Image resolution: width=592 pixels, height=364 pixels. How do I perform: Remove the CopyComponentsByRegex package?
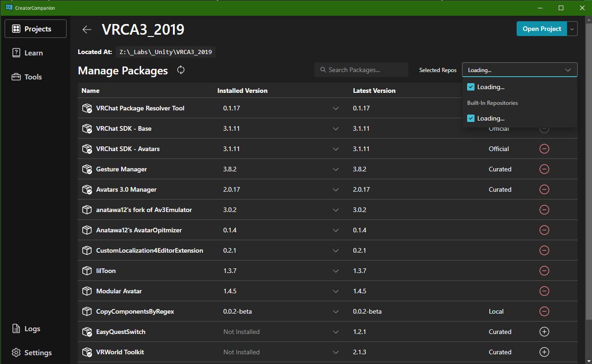coord(544,311)
